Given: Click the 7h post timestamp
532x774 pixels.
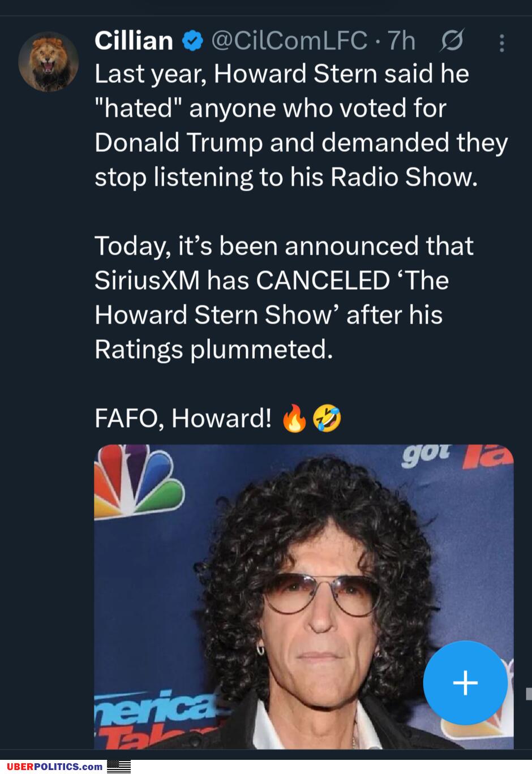Looking at the screenshot, I should coord(401,41).
